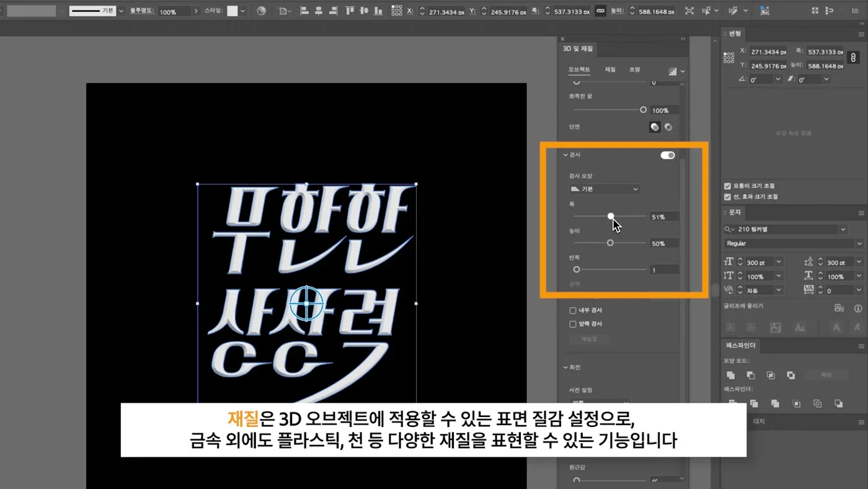Enable the 양쪽 경사 checkbox
The height and width of the screenshot is (489, 868).
(x=573, y=324)
